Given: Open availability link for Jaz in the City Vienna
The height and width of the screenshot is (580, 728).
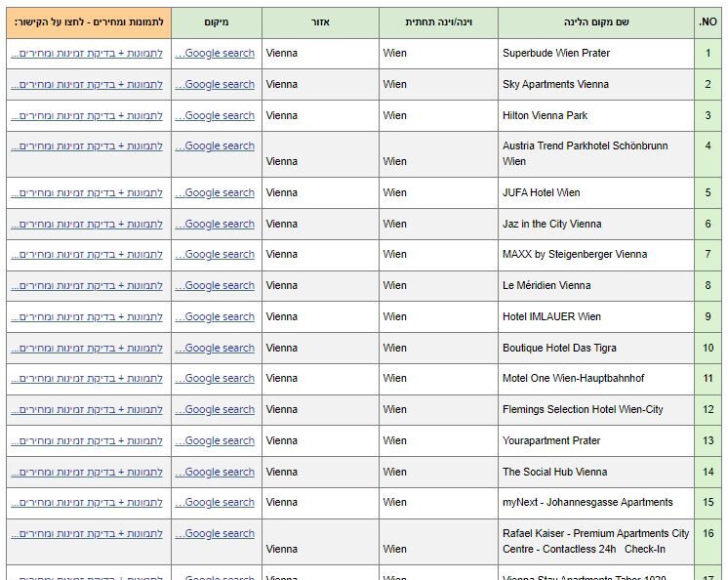Looking at the screenshot, I should tap(87, 225).
